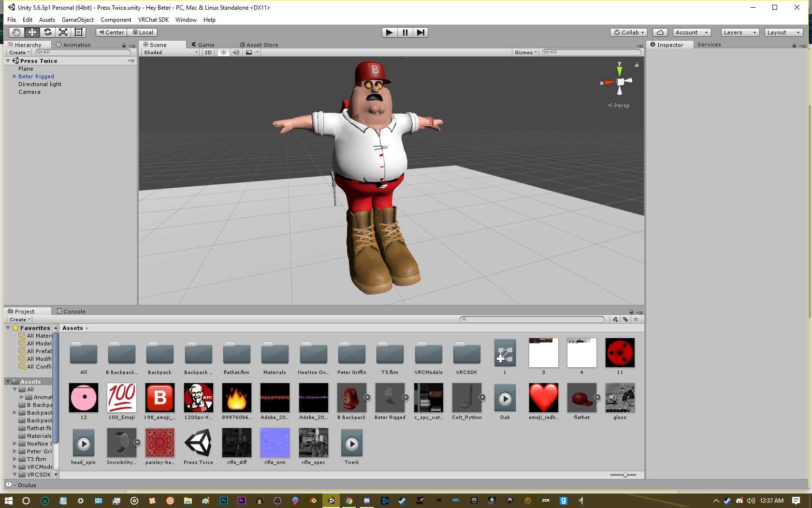
Task: Adjust the asset icon size slider
Action: tap(625, 475)
